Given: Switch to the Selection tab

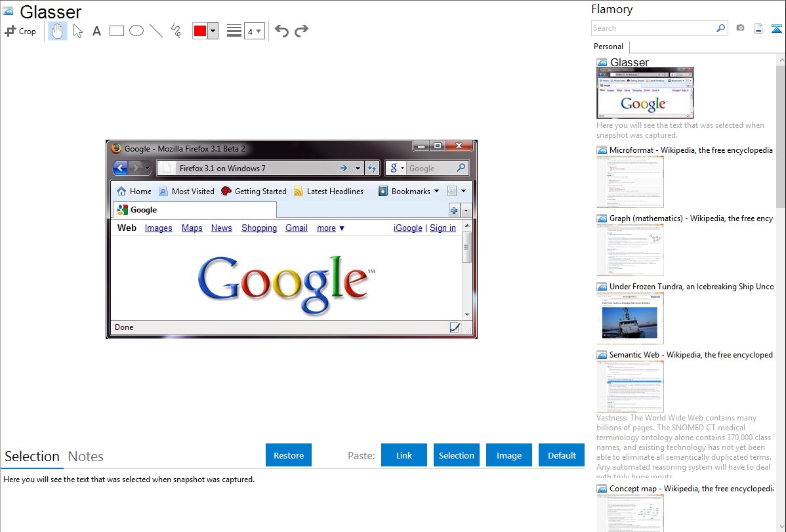Looking at the screenshot, I should (32, 457).
